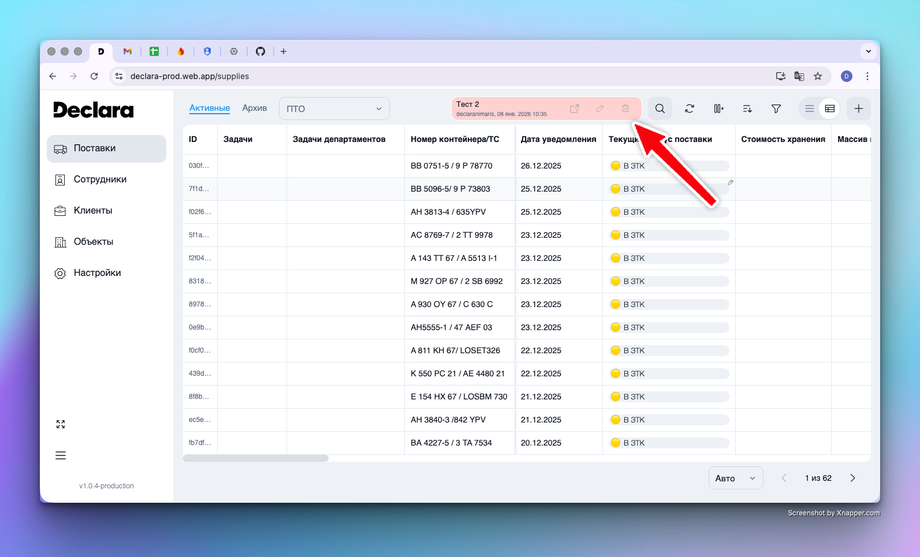Switch to Активные tab
Image resolution: width=920 pixels, height=557 pixels.
209,108
